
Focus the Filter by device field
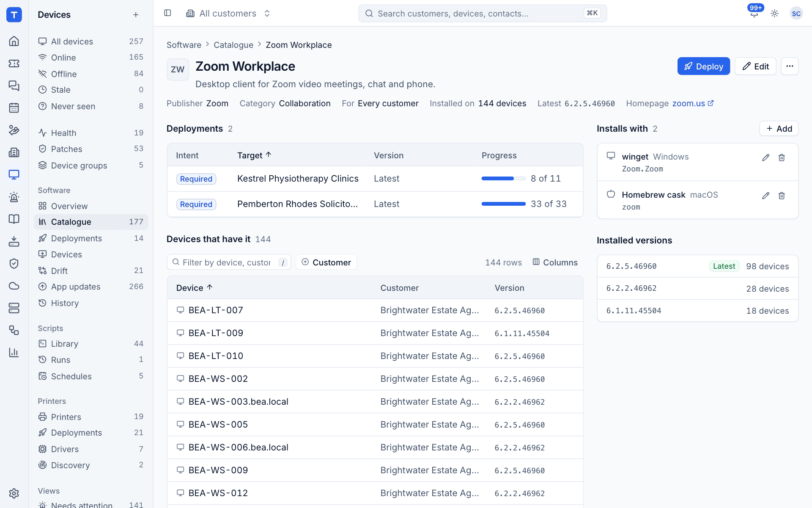point(229,262)
